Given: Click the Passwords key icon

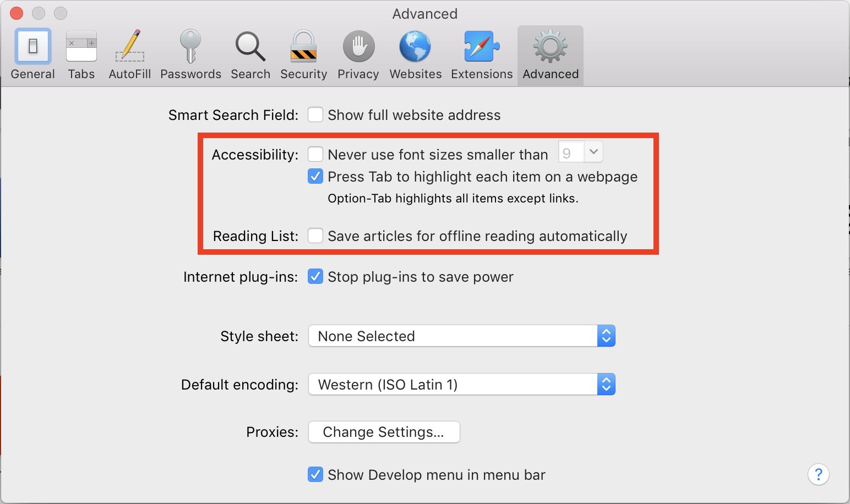Looking at the screenshot, I should 190,54.
